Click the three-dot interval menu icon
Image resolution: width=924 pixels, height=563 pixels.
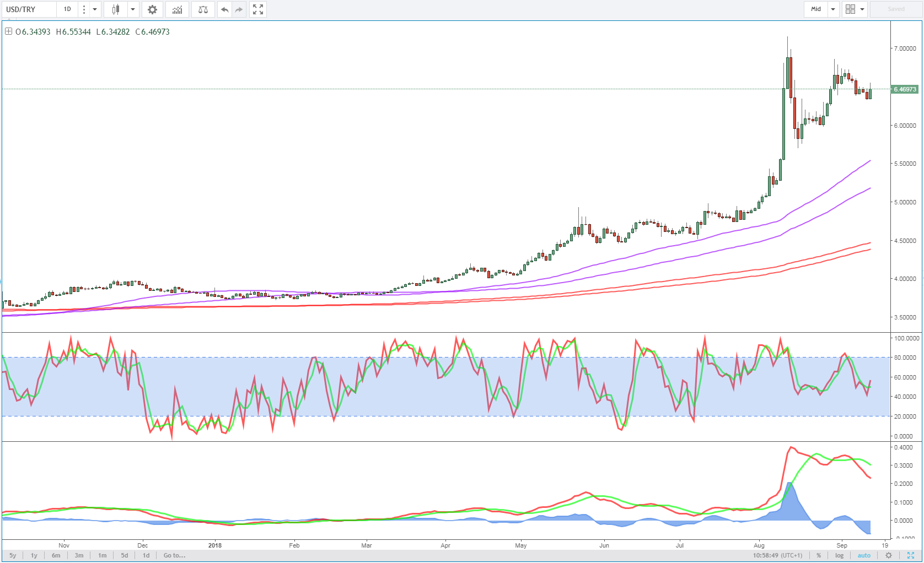84,9
